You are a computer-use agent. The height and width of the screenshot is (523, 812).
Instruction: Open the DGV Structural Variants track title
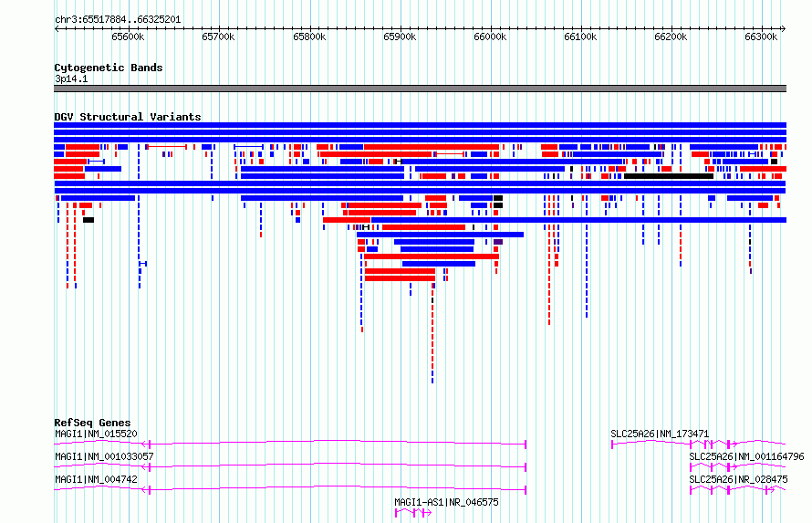tap(128, 117)
